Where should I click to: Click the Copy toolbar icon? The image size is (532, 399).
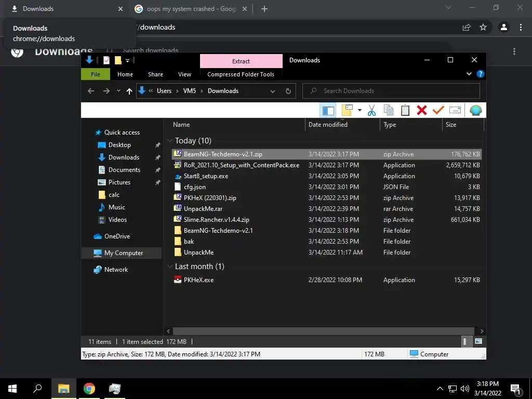tap(389, 110)
